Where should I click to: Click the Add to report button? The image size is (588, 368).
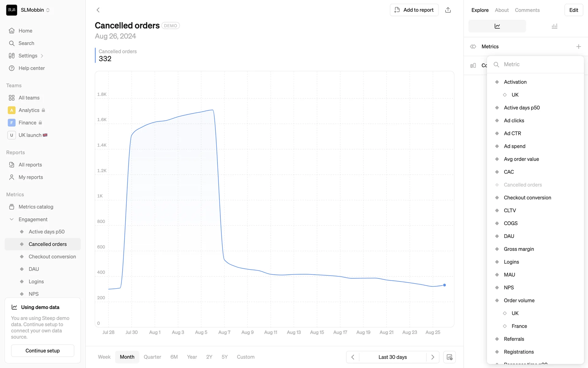click(414, 10)
